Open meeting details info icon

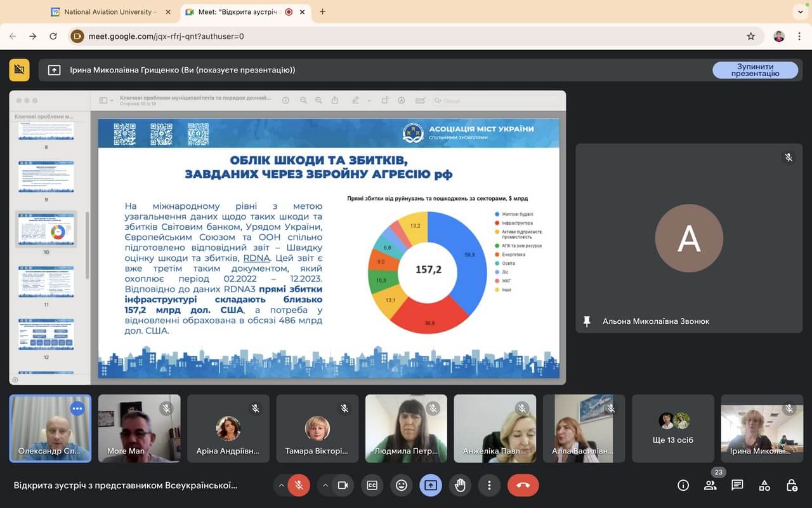(x=683, y=485)
